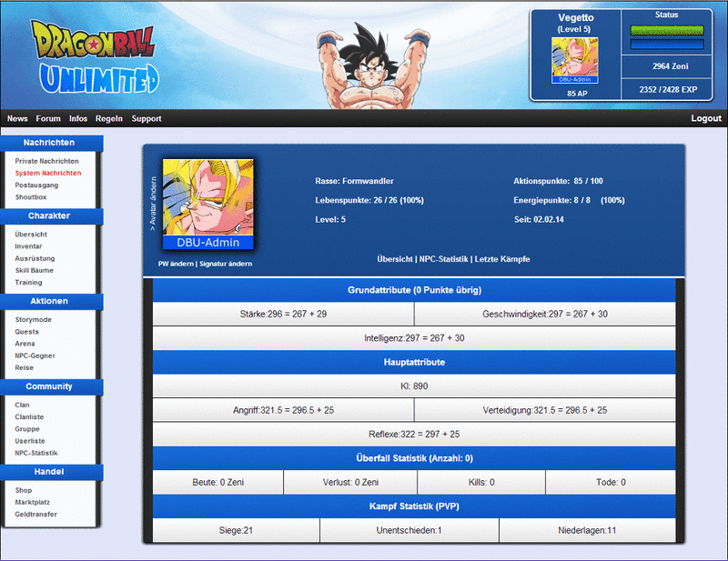Screen dimensions: 728x561
Task: Go to the Arena page
Action: click(25, 343)
